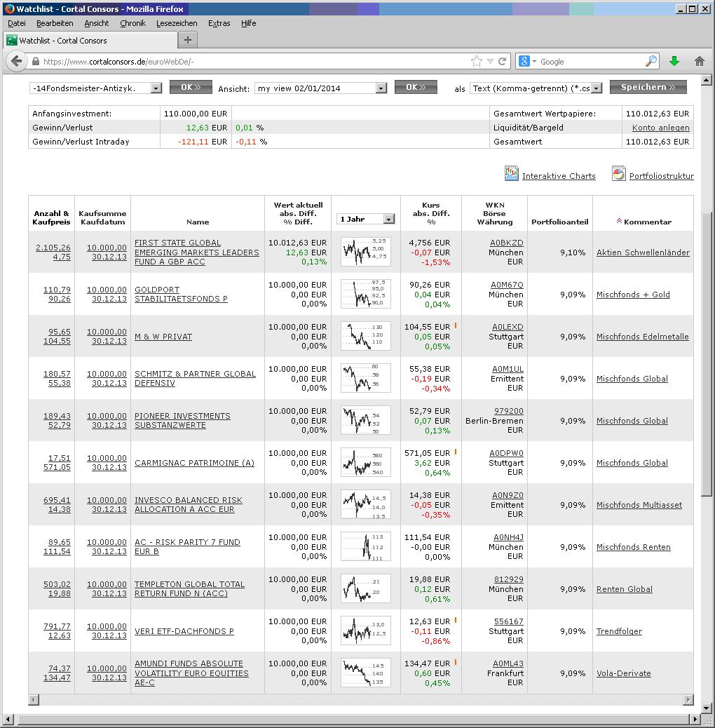Open the Konto anlegen link

[660, 128]
